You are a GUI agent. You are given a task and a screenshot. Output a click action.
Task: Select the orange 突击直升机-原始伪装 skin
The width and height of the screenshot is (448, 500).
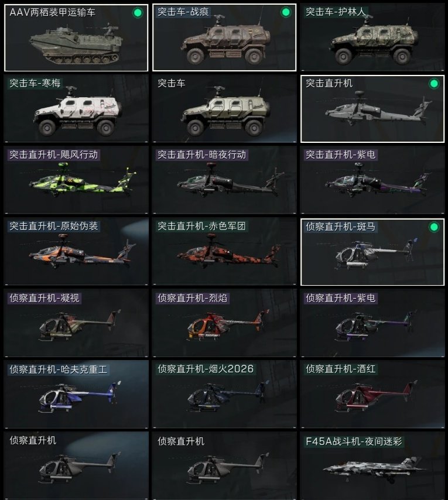[76, 252]
